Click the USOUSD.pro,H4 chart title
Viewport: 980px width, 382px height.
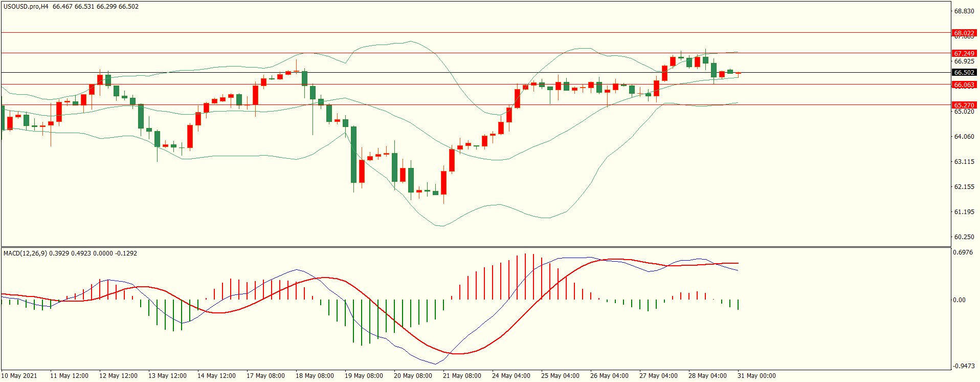[x=26, y=7]
